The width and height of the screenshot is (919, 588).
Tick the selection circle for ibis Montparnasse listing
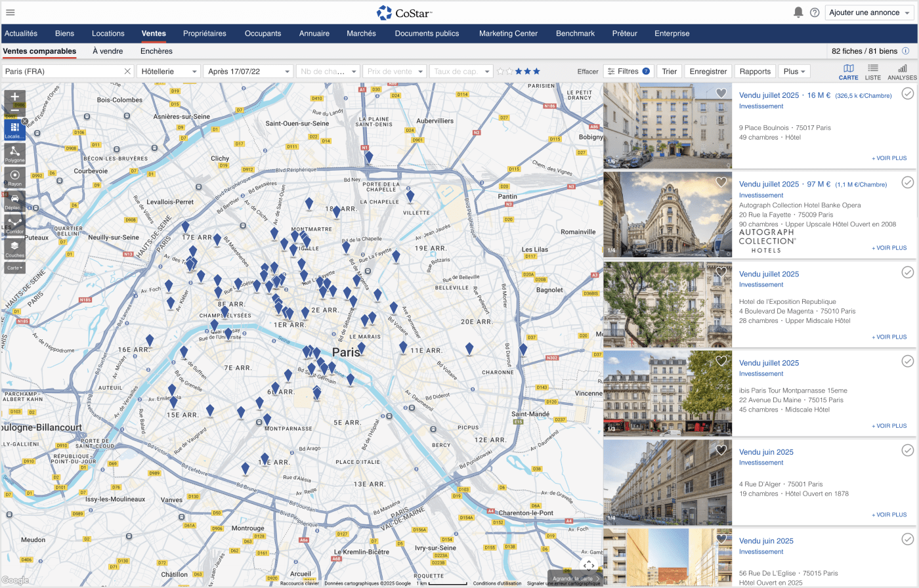point(907,361)
